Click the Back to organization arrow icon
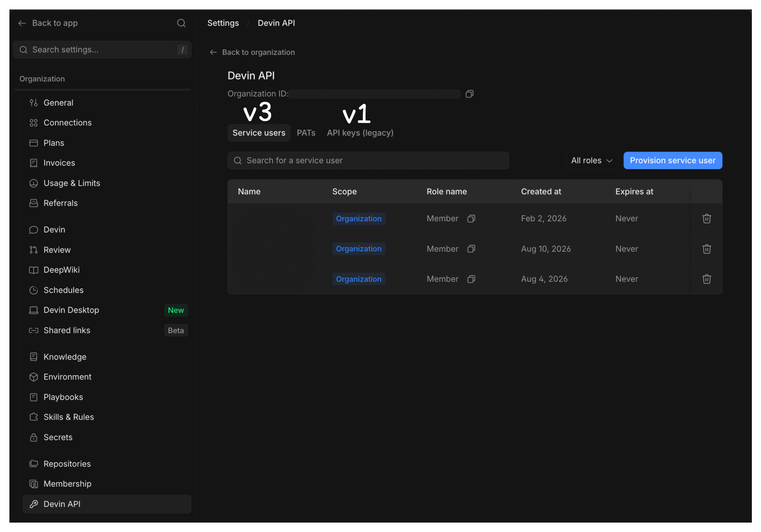This screenshot has height=532, width=761. click(x=213, y=52)
